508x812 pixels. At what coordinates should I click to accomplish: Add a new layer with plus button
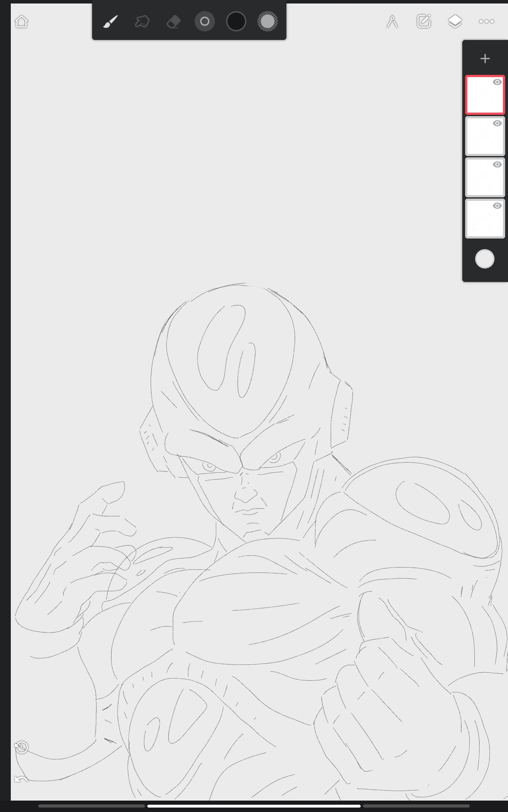[485, 59]
